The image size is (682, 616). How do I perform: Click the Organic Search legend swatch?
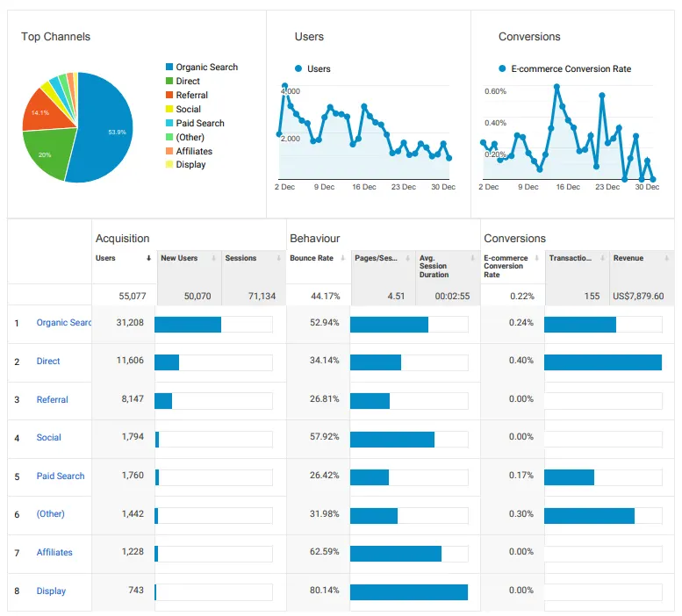tap(169, 67)
